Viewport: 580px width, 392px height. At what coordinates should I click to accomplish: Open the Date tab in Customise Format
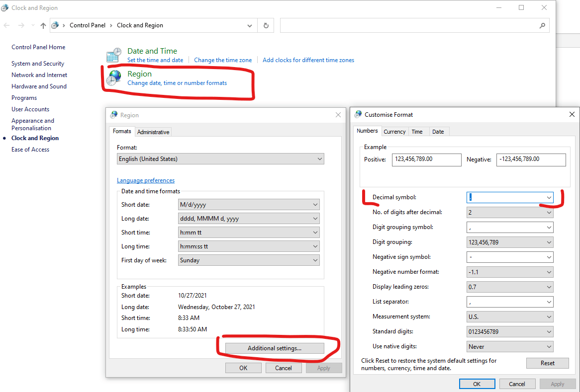(x=439, y=131)
